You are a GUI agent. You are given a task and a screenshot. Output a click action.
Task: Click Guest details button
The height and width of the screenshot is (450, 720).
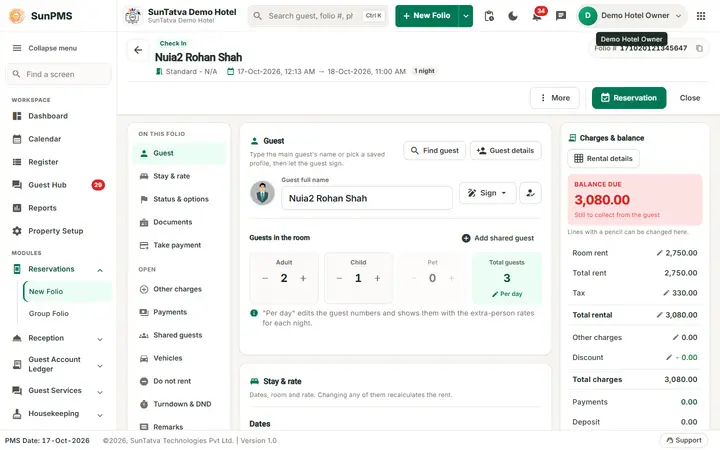506,151
